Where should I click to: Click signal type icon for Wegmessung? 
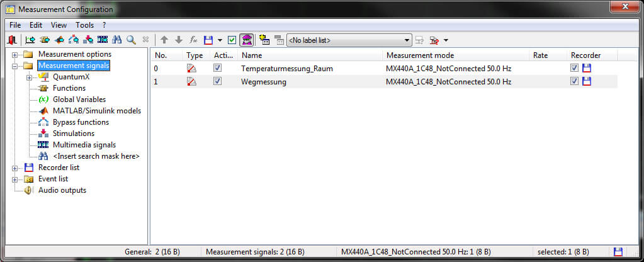(x=191, y=81)
